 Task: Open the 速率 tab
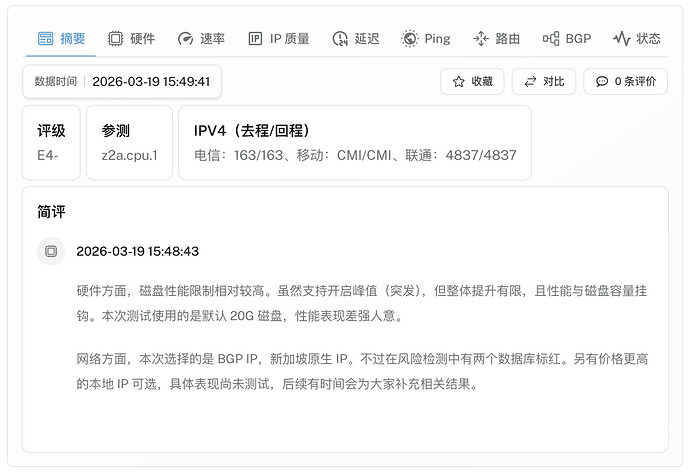coord(201,39)
